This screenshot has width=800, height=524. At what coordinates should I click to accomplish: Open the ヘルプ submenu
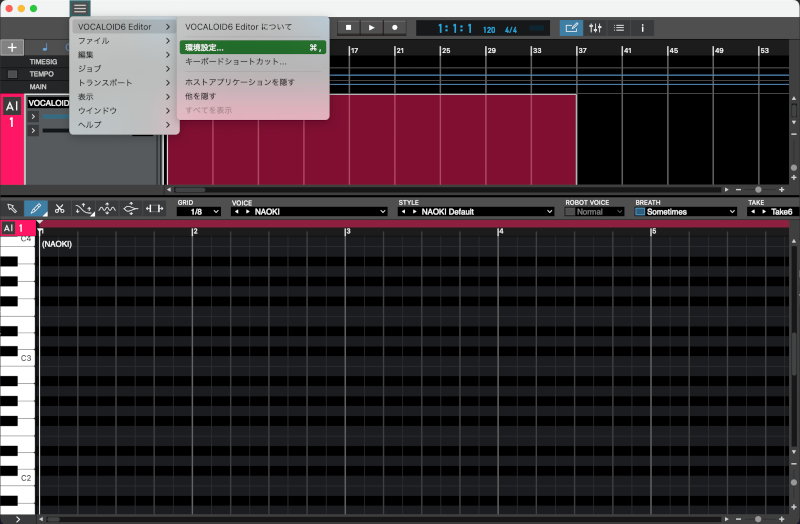(124, 124)
